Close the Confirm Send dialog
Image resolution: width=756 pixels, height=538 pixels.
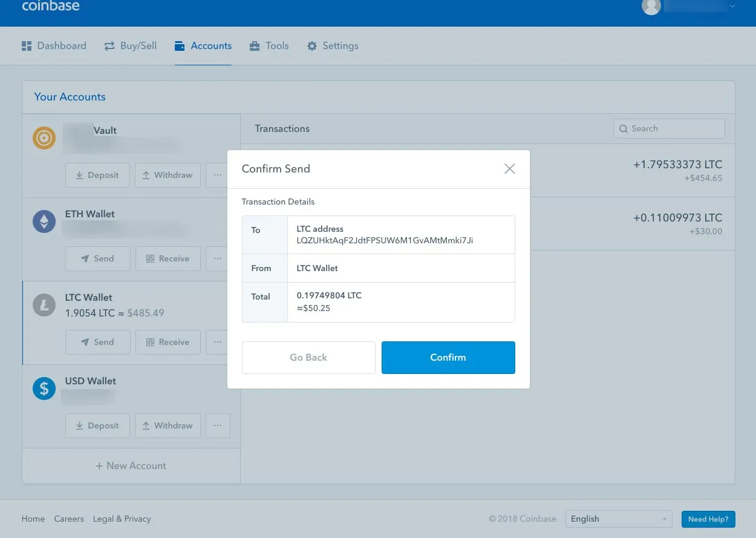[x=510, y=169]
